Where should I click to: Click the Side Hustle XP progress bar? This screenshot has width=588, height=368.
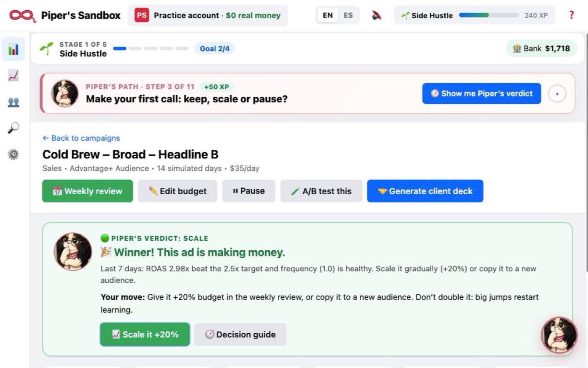tap(489, 15)
